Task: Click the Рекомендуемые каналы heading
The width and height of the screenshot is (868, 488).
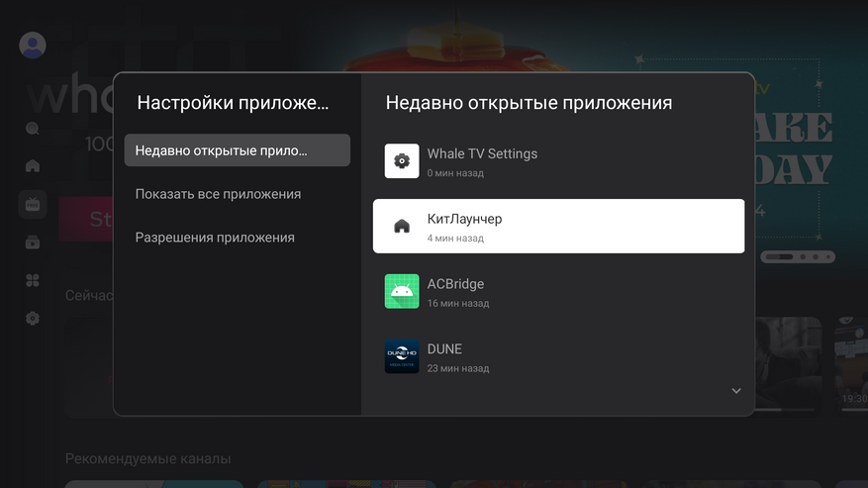Action: tap(147, 458)
